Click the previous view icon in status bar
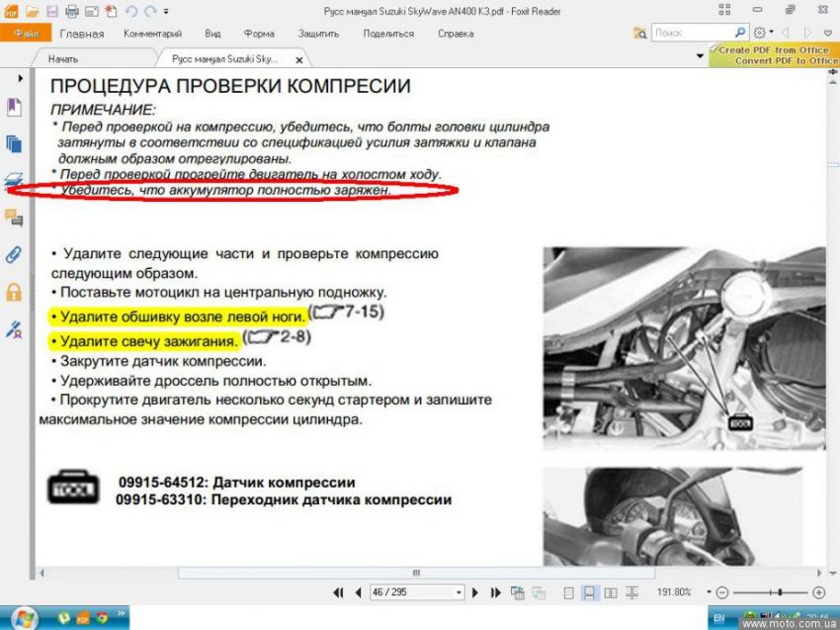 point(518,592)
